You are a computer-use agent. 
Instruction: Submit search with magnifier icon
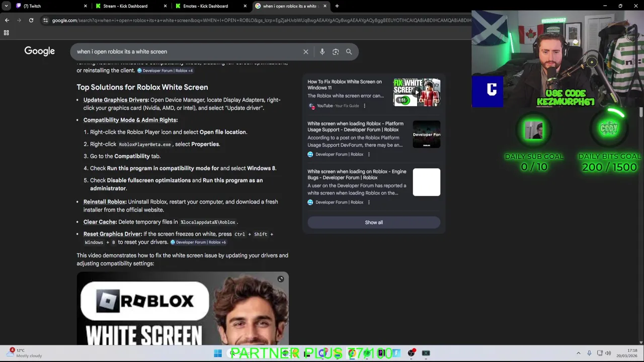point(349,51)
